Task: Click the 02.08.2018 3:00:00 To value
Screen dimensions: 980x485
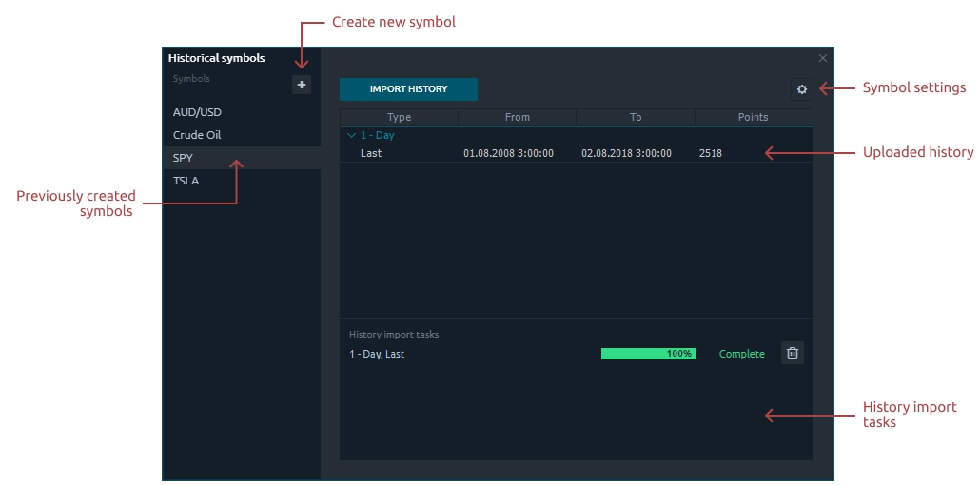Action: point(627,153)
